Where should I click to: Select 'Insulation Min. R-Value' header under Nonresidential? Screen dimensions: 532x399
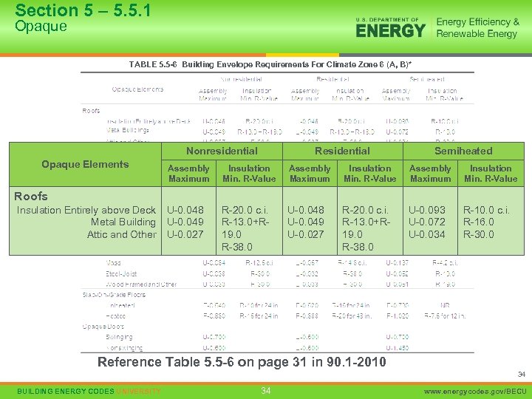point(249,174)
